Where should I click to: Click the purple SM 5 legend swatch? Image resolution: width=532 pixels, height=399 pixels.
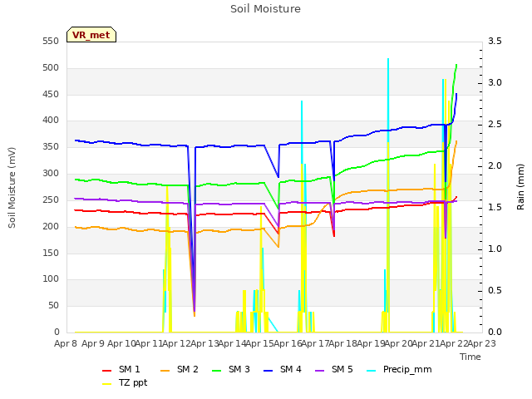(319, 370)
